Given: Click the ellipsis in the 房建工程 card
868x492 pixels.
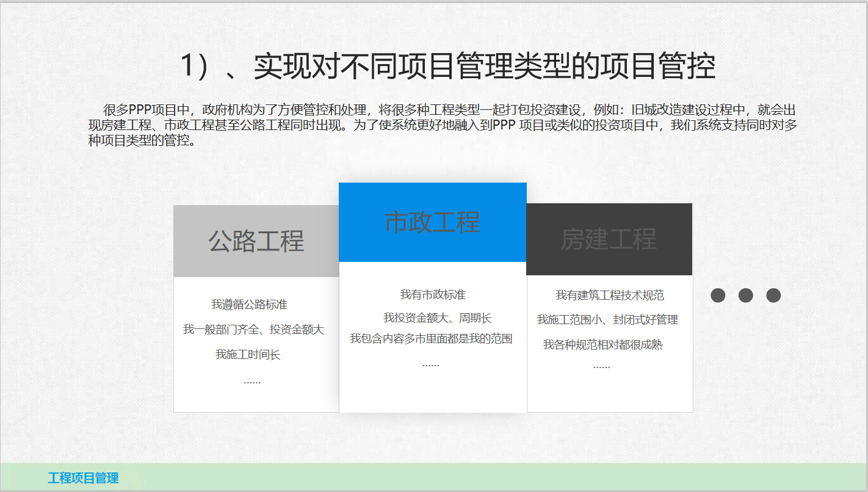Looking at the screenshot, I should click(601, 367).
